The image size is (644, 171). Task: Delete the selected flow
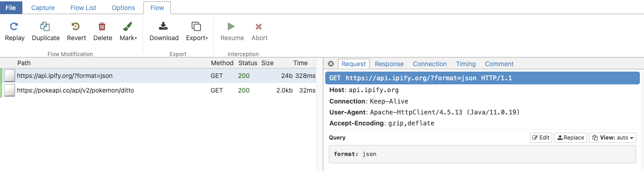click(x=103, y=31)
